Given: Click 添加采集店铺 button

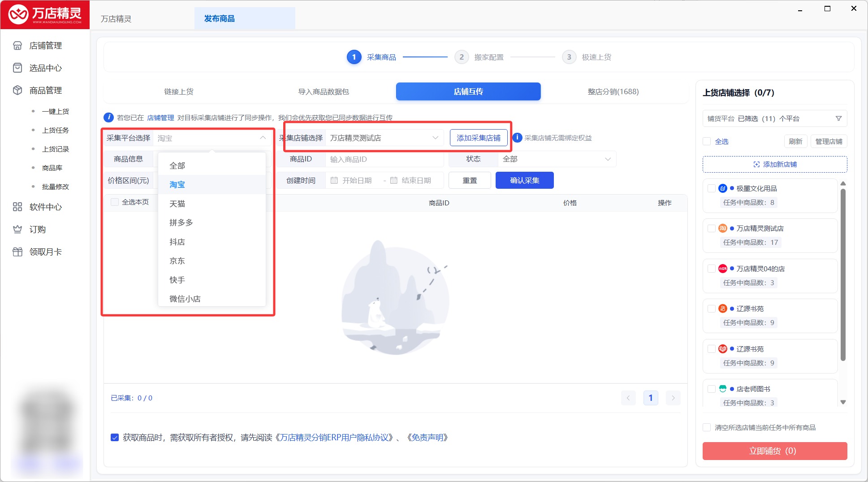Looking at the screenshot, I should (x=479, y=138).
